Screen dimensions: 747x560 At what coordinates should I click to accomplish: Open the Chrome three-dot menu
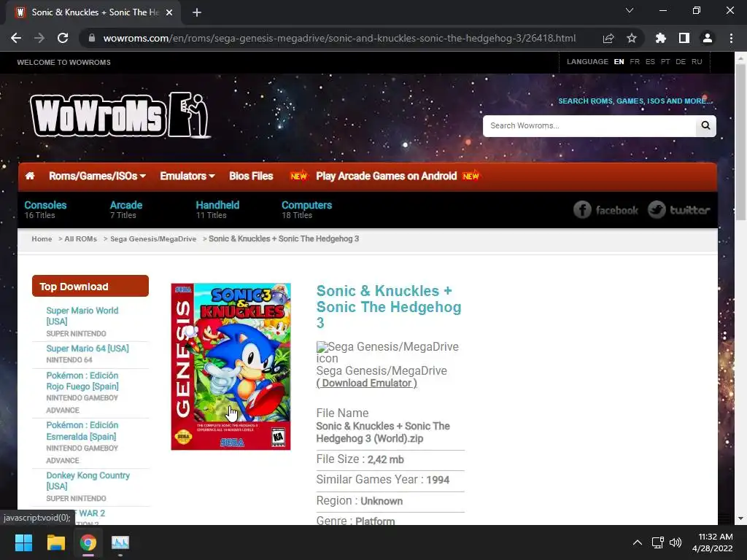coord(731,38)
